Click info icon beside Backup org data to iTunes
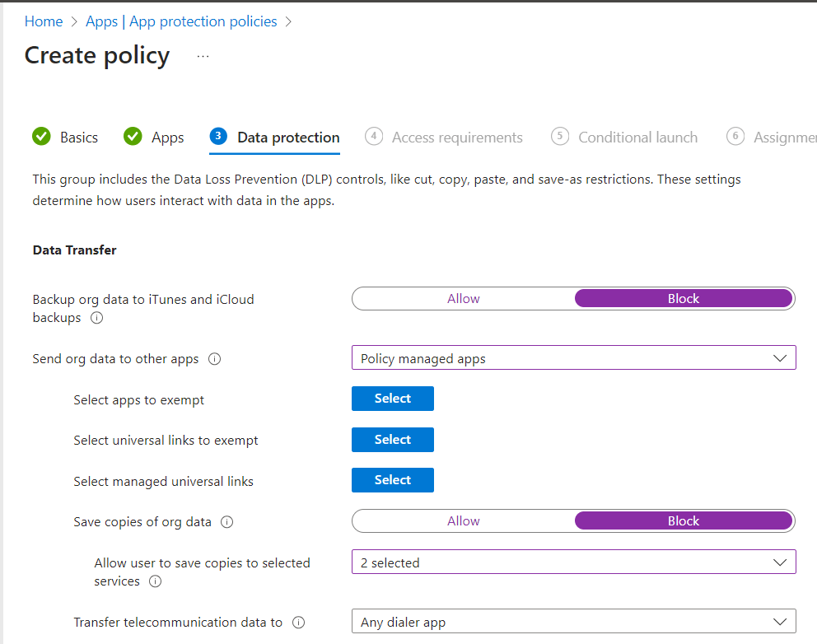This screenshot has height=644, width=817. click(96, 318)
